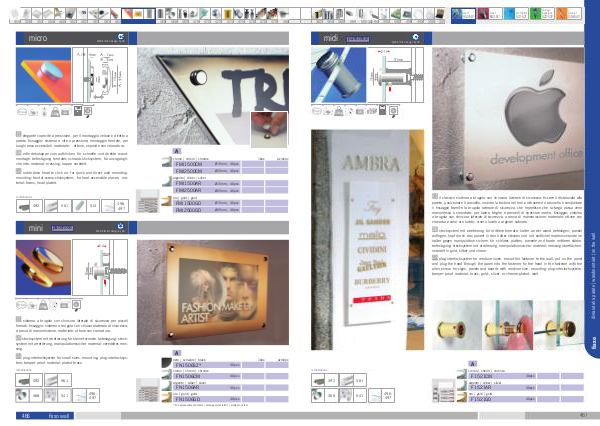Open the 'AMBRA' brand directory sign photo
This screenshot has width=600, height=426.
[x=367, y=240]
